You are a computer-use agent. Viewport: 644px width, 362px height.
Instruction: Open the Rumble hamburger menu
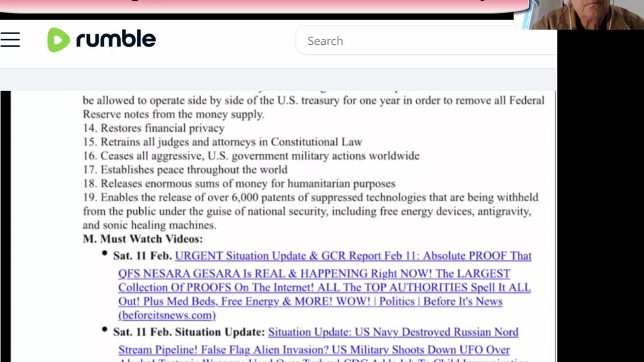tap(10, 40)
